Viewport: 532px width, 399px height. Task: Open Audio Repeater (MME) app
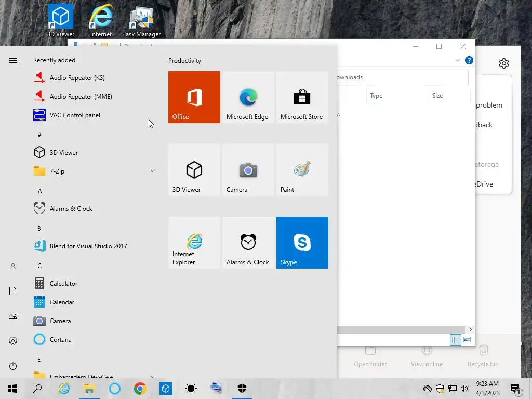tap(95, 96)
